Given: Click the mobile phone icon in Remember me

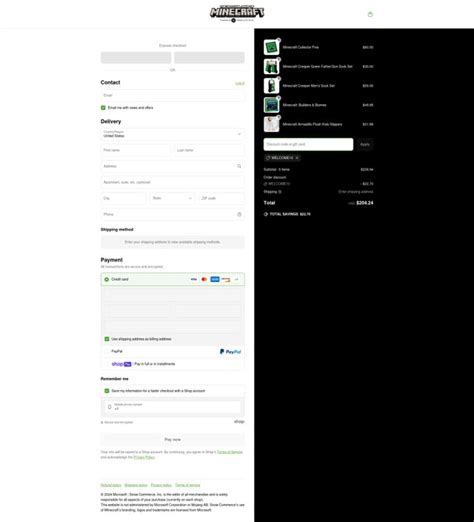Looking at the screenshot, I should pyautogui.click(x=109, y=407).
